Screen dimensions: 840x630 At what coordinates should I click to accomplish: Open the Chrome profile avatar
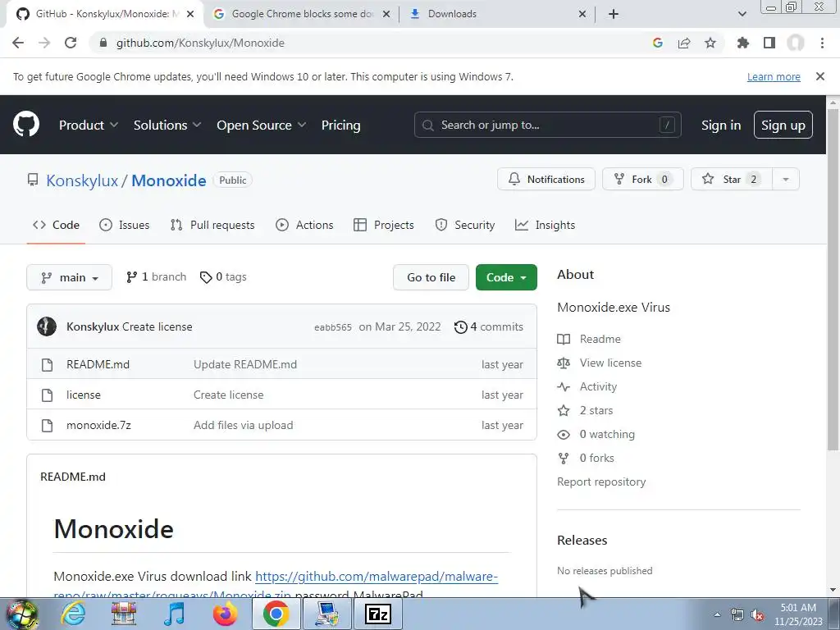pyautogui.click(x=796, y=43)
